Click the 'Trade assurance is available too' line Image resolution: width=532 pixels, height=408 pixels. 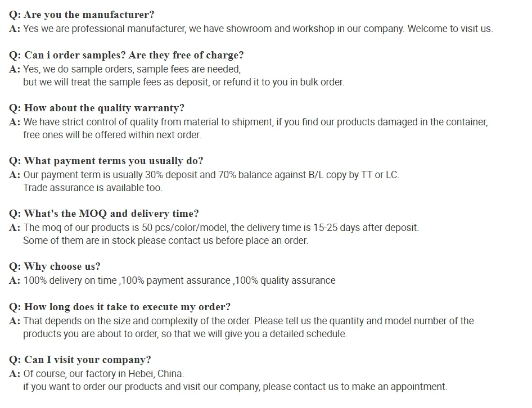point(92,188)
